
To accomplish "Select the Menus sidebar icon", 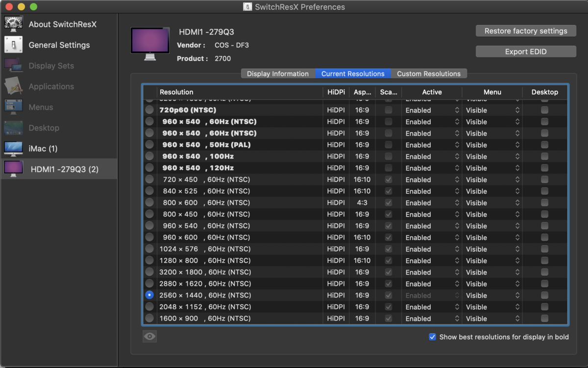I will point(13,107).
